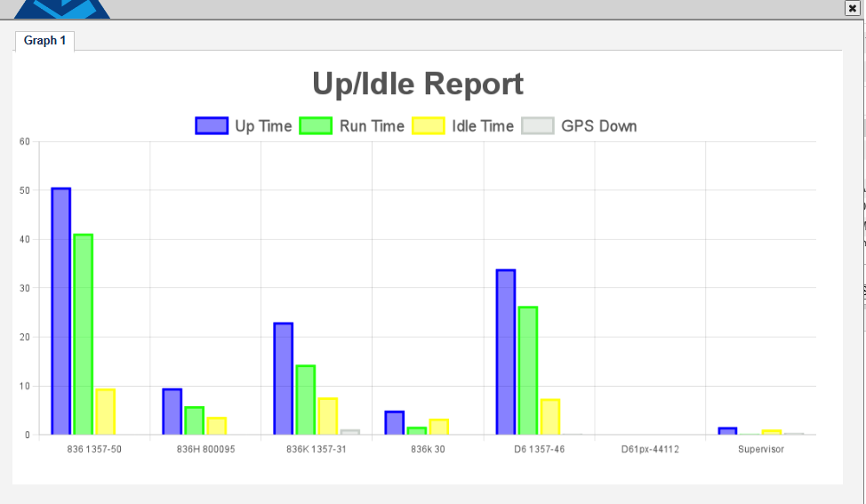The width and height of the screenshot is (866, 504).
Task: Click the 836H 800095 axis label
Action: tap(205, 450)
